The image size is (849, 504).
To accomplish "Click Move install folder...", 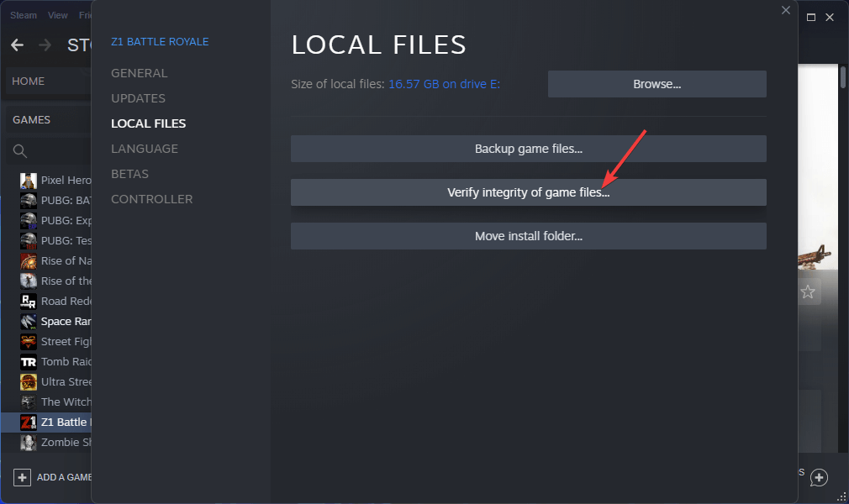I will tap(529, 236).
